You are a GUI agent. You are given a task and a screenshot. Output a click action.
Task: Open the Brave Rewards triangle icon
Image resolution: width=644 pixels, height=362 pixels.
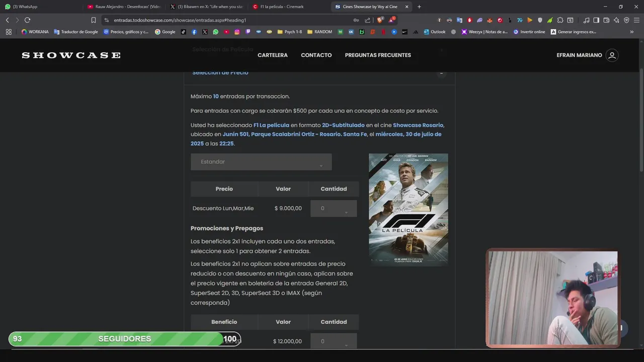coord(392,20)
